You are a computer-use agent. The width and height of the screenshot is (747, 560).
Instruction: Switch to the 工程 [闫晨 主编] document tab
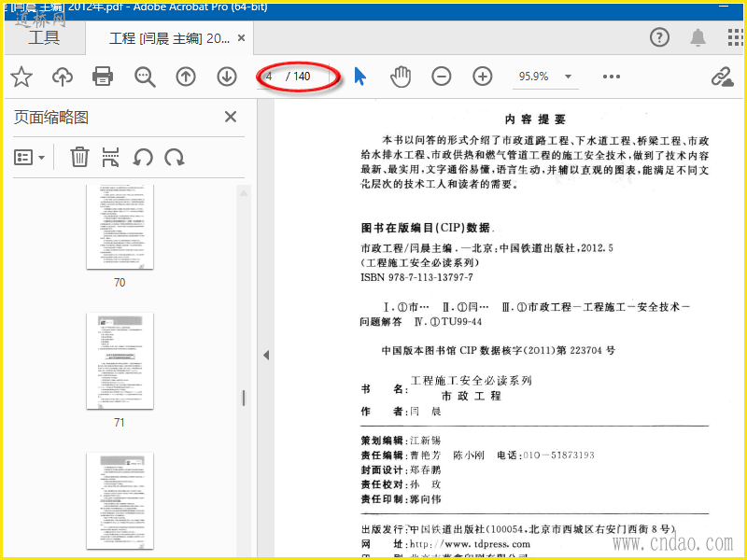point(169,38)
